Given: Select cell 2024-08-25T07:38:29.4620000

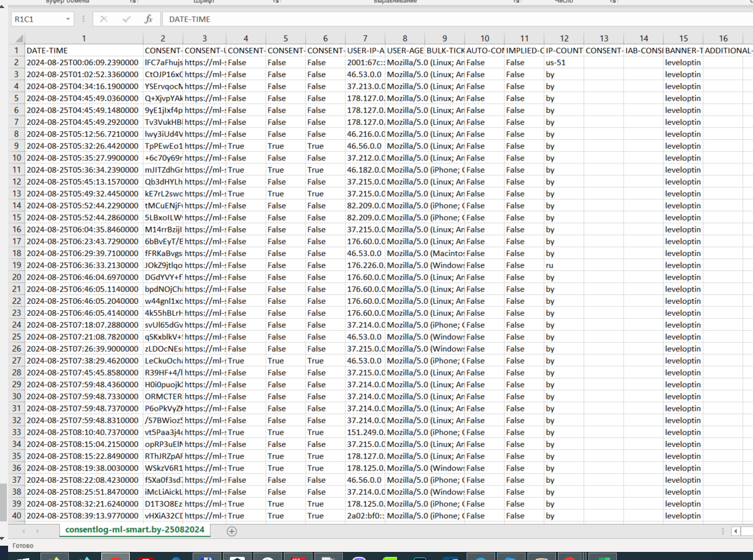Looking at the screenshot, I should (x=83, y=360).
